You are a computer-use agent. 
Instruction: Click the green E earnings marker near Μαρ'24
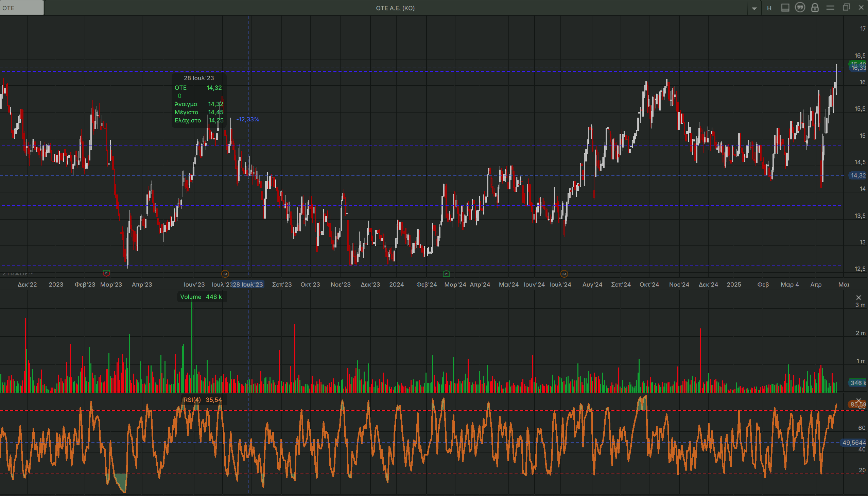pos(447,274)
